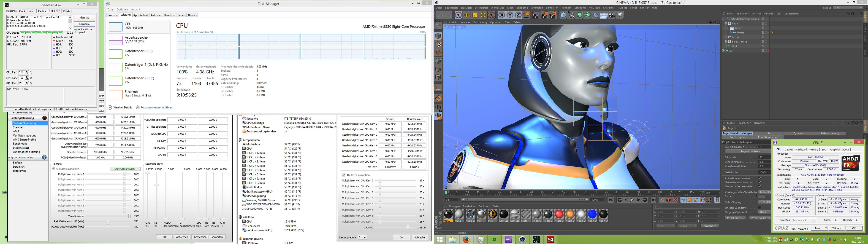Screen dimensions: 868x244
Task: Expand the Beleuchtung object tree node
Action: [x=726, y=41]
